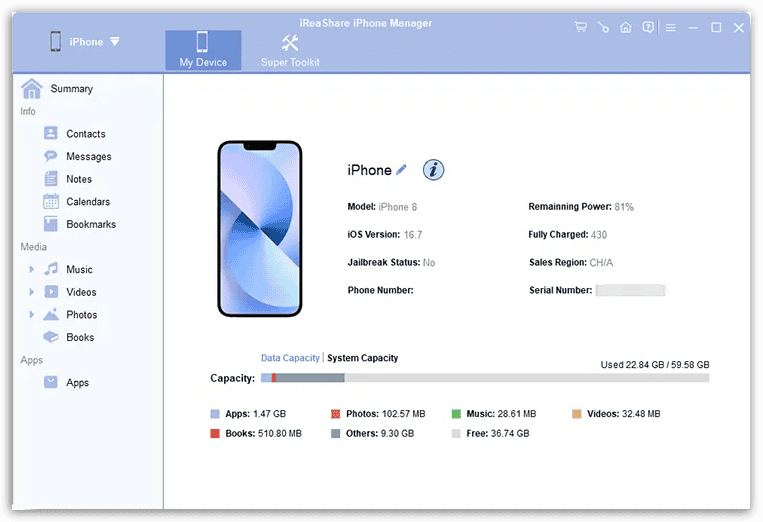Screen dimensions: 763x522
Task: Click the iReaShare iPhone Manager title
Action: (365, 23)
